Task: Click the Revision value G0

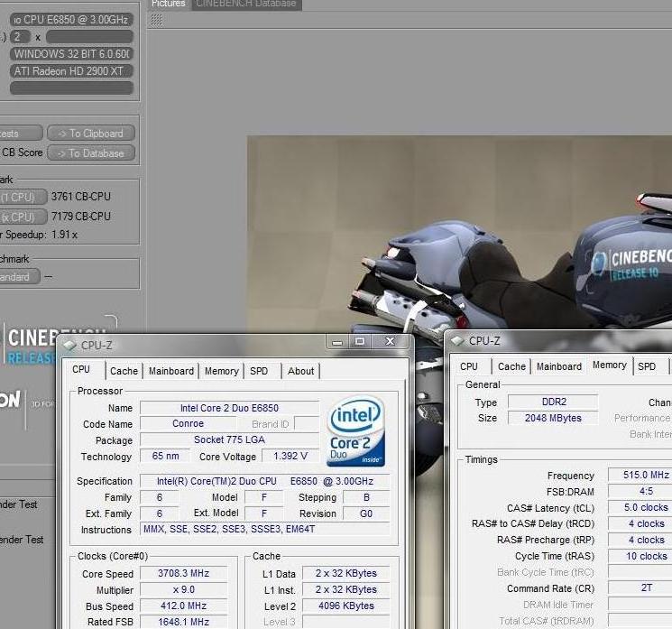Action: coord(366,513)
